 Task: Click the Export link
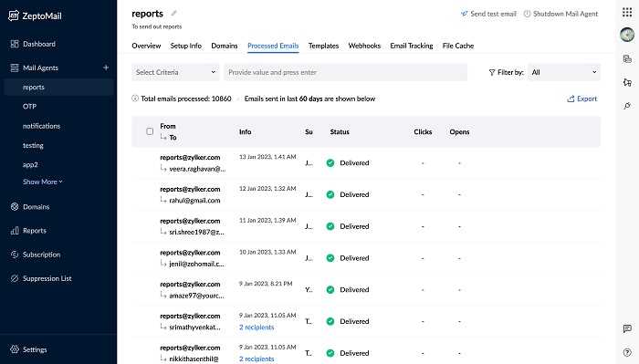click(x=587, y=99)
